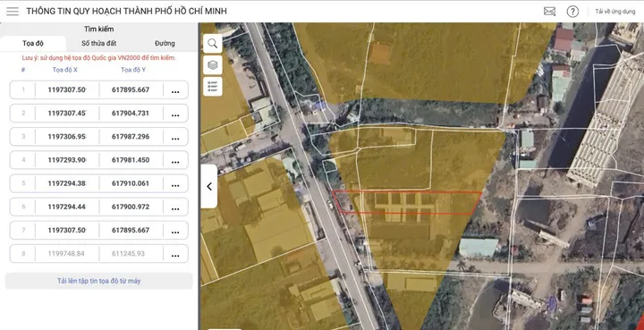Viewport: 644px width, 330px height.
Task: Open the map legend list icon
Action: coord(213,87)
